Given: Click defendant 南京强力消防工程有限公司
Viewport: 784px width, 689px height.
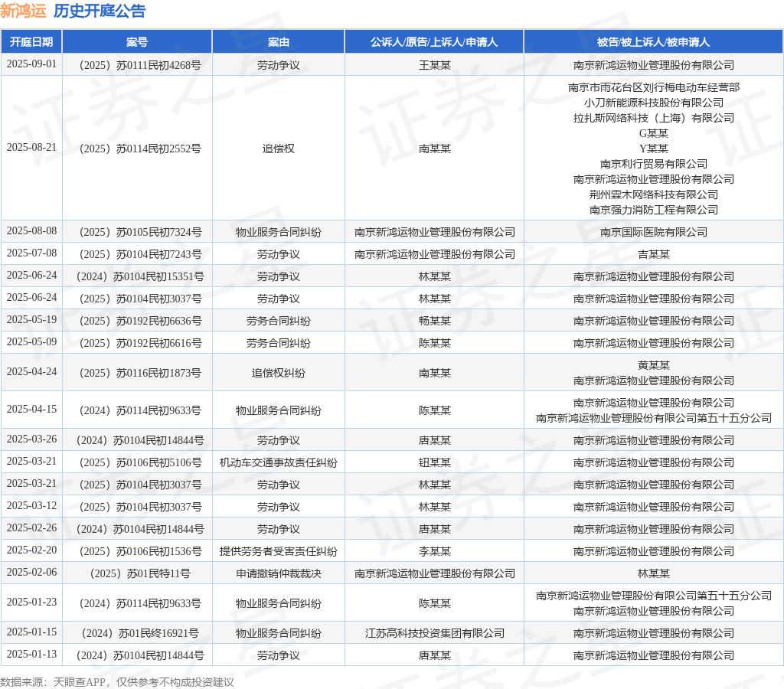Looking at the screenshot, I should (x=654, y=210).
